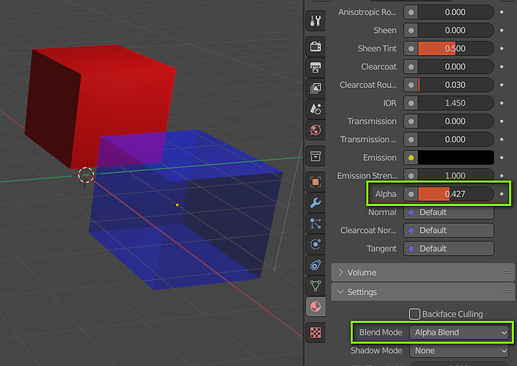Click the Alpha slider at 0.427
This screenshot has width=517, height=366.
pos(456,194)
